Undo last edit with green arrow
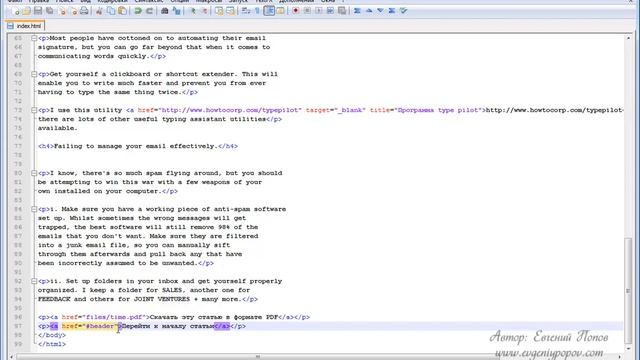 [138, 11]
